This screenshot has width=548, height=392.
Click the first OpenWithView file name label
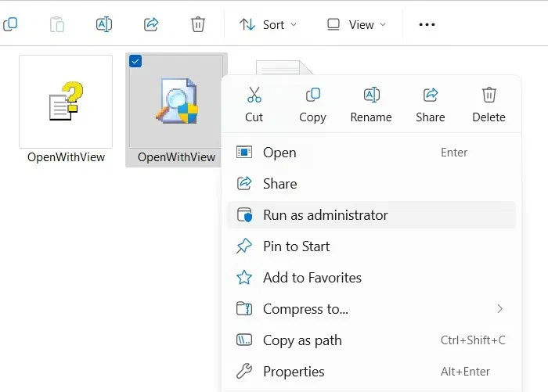point(66,157)
